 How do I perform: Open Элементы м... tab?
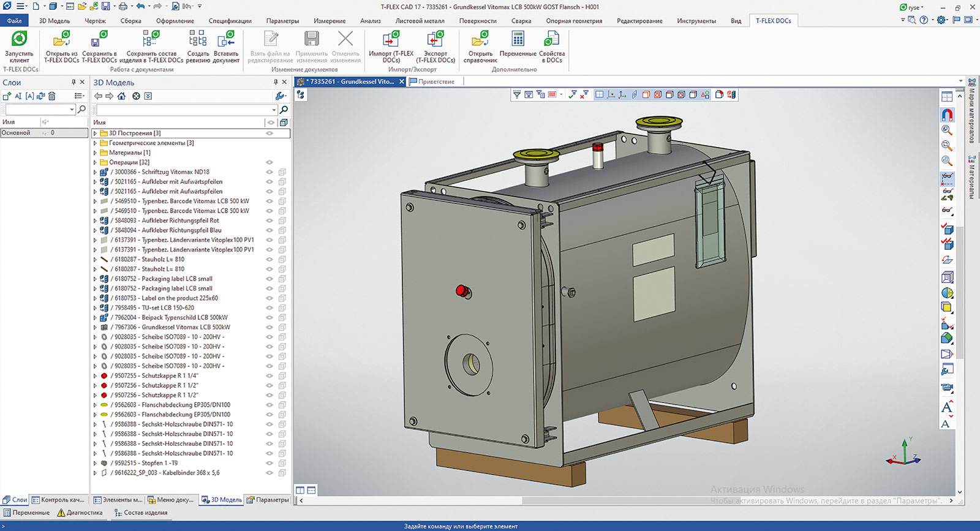(x=118, y=500)
